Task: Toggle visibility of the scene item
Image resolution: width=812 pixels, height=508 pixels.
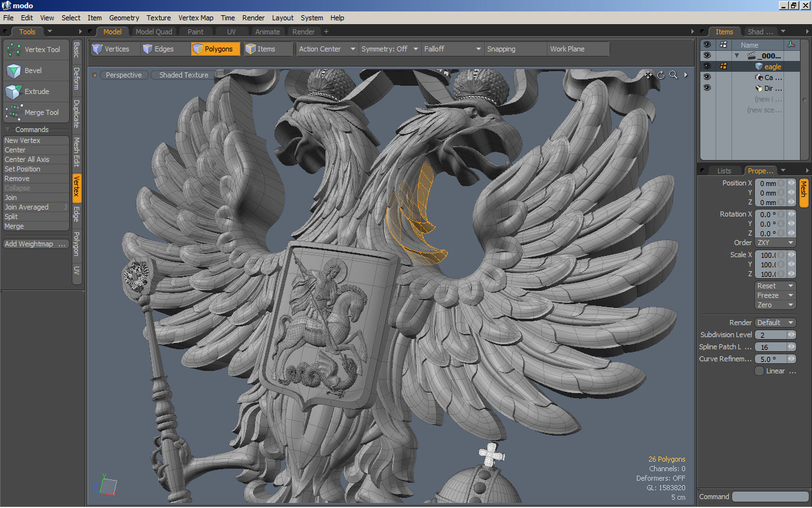Action: 707,56
